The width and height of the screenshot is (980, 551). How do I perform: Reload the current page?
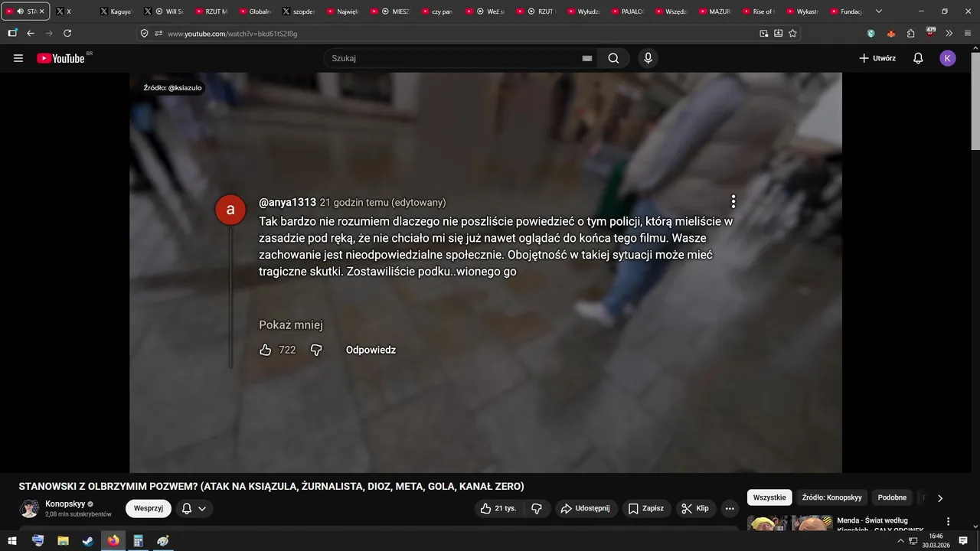tap(67, 33)
